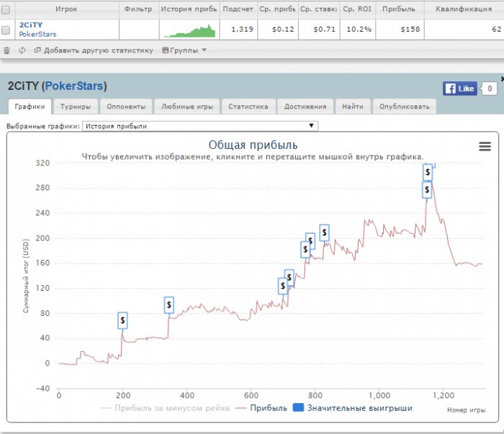This screenshot has height=434, width=504.
Task: Sort by 'Квалификация' column header
Action: [464, 9]
